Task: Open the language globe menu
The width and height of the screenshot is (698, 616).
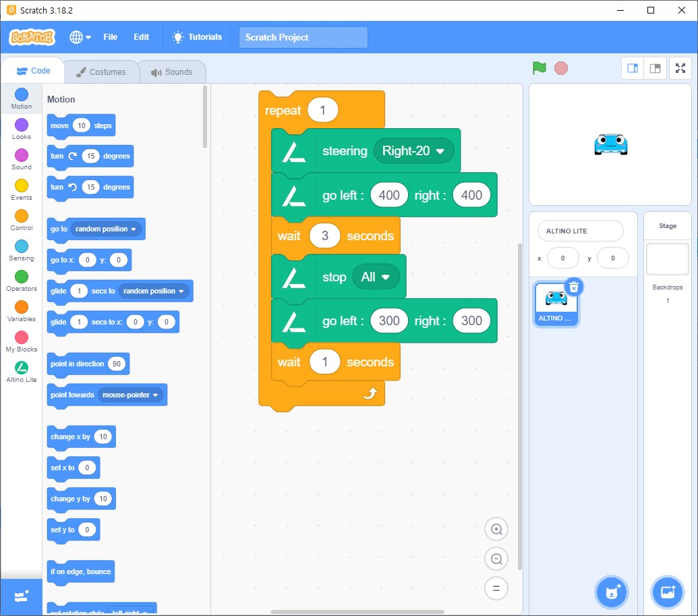Action: [x=80, y=37]
